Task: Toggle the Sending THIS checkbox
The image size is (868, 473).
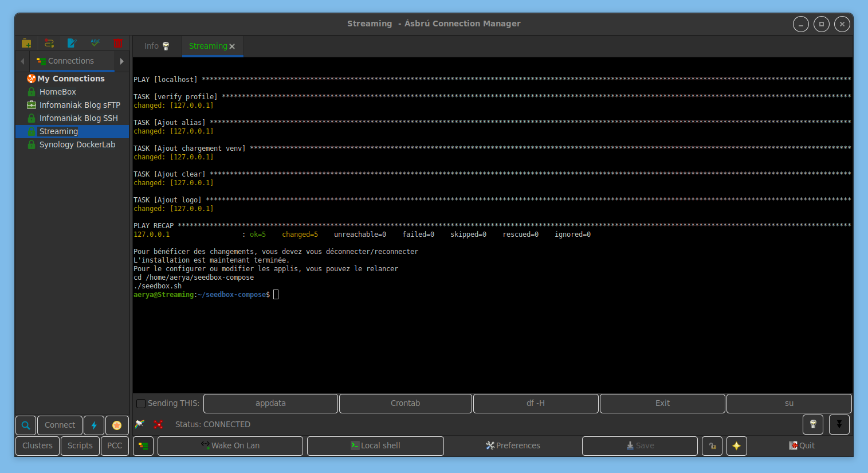Action: [x=140, y=404]
